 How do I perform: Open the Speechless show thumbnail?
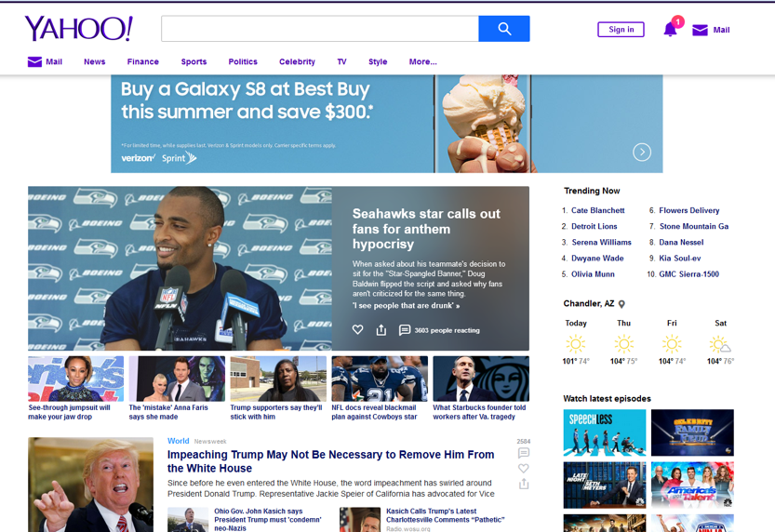[605, 432]
